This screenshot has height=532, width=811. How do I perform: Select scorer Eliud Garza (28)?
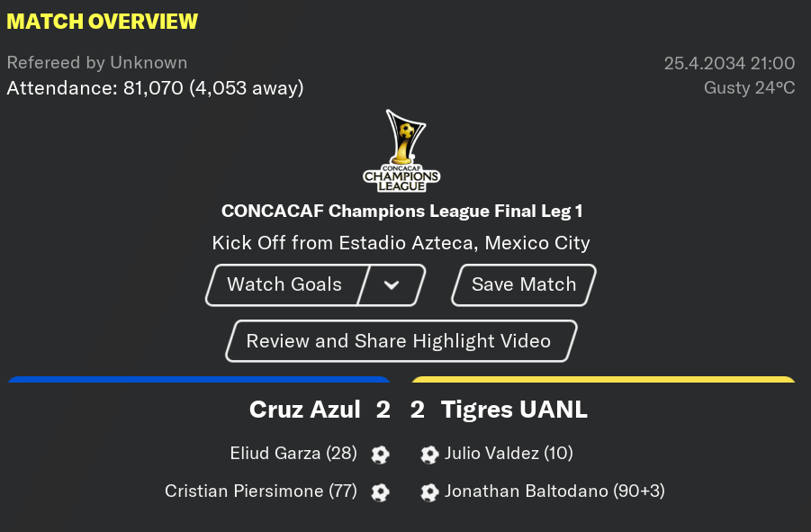(x=293, y=454)
